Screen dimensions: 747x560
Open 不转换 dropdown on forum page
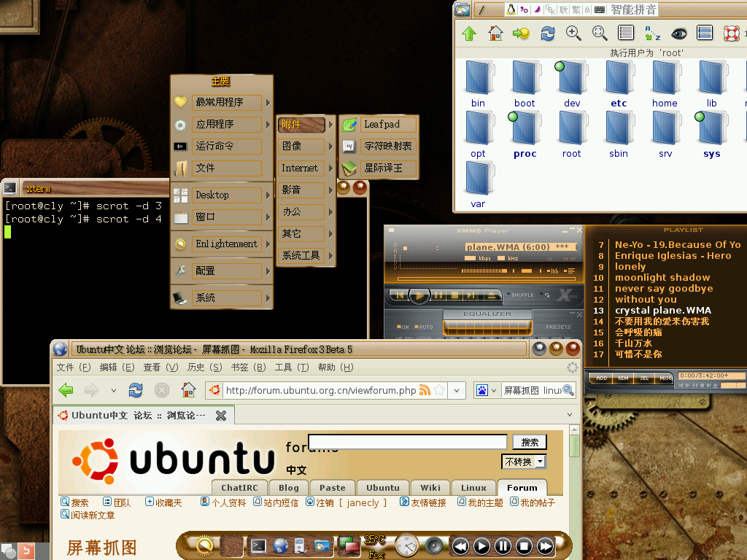tap(524, 462)
